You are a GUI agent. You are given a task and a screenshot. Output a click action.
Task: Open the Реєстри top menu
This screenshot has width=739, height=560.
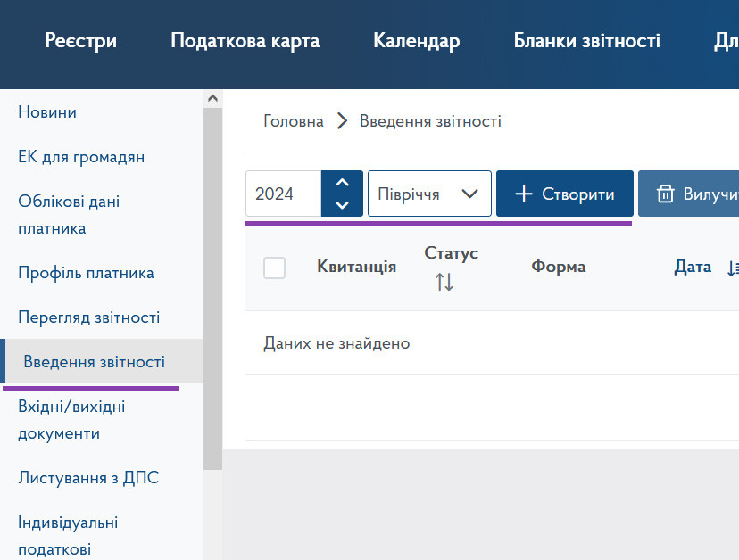coord(81,41)
